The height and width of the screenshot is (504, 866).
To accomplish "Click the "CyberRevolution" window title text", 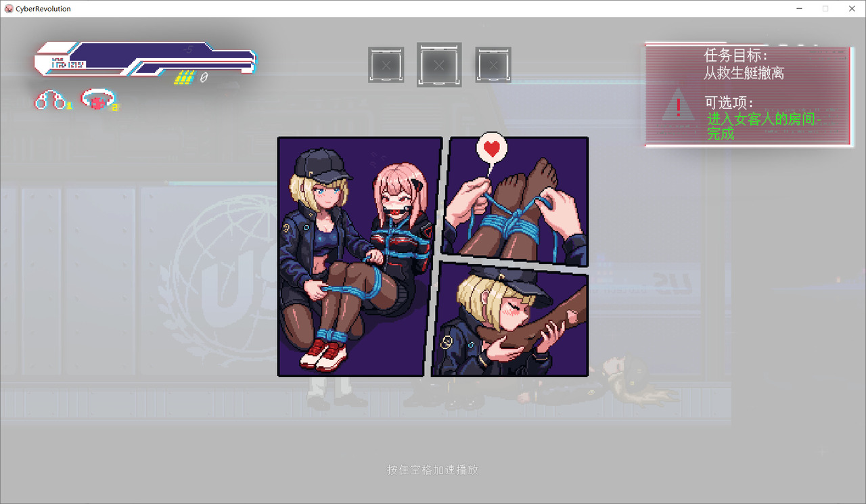I will [43, 9].
